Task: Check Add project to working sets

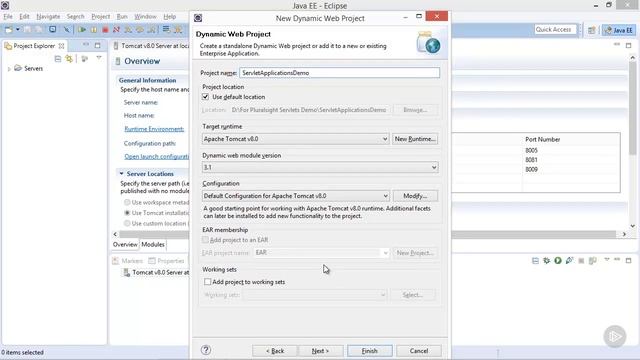Action: [x=207, y=282]
